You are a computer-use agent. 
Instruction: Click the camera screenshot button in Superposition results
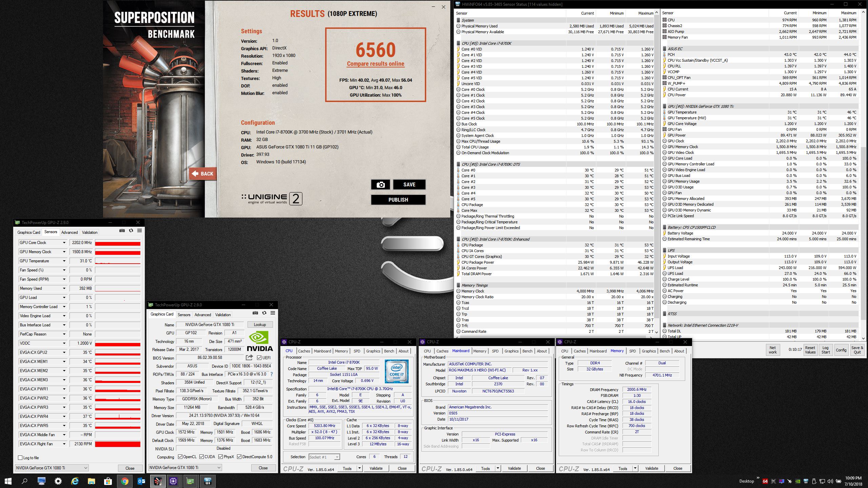click(380, 184)
